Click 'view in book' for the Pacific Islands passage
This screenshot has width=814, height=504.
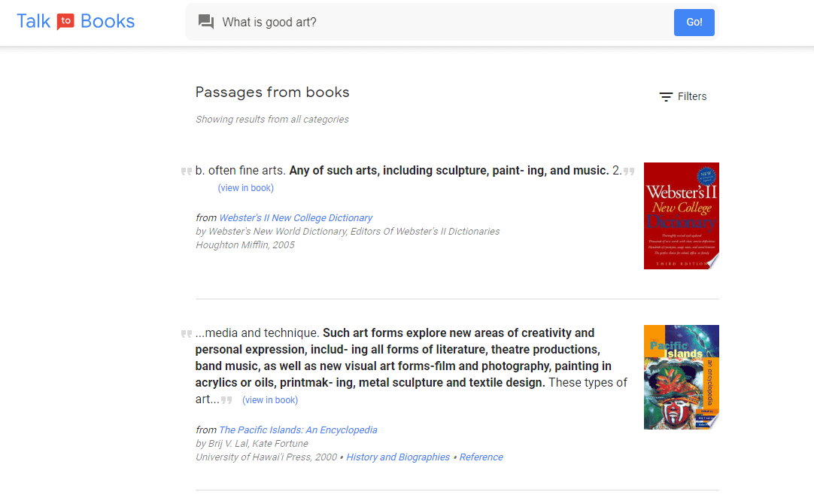[x=269, y=399]
